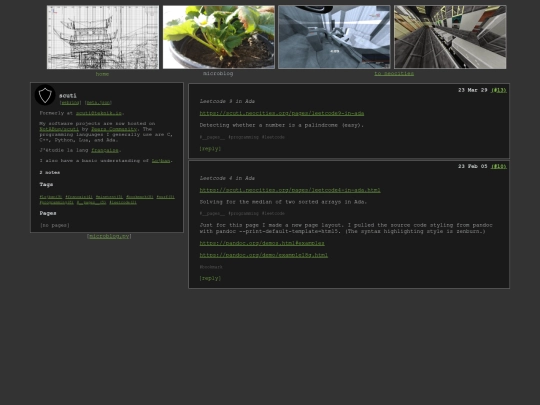The height and width of the screenshot is (405, 540).
Task: Open the first bracketed link under scuti
Action: point(70,103)
